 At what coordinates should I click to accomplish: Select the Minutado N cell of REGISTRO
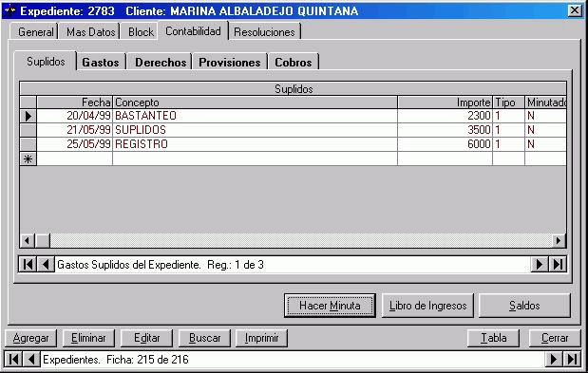point(545,144)
